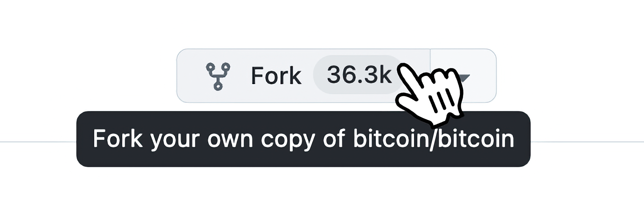This screenshot has height=209, width=644.
Task: Click the rounded 36.3k counter pill
Action: pos(358,75)
